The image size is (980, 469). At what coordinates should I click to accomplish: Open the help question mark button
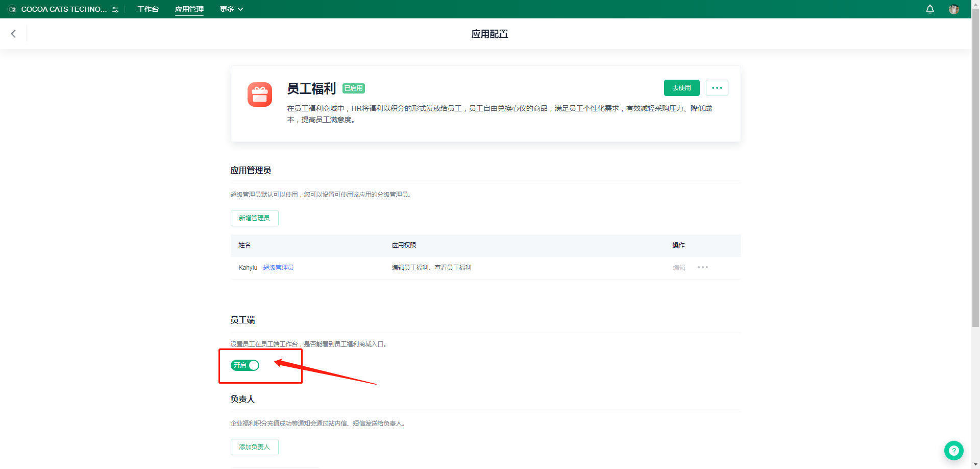pyautogui.click(x=953, y=451)
